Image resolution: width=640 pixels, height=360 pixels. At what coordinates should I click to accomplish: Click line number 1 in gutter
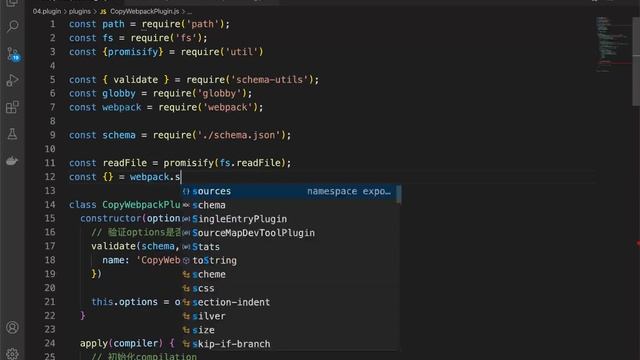(x=52, y=24)
